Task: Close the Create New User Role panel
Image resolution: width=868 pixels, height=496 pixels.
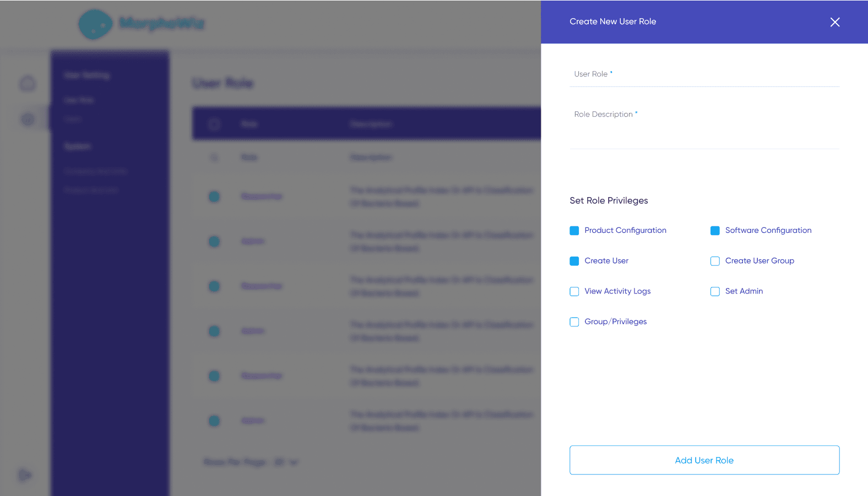Action: coord(834,22)
